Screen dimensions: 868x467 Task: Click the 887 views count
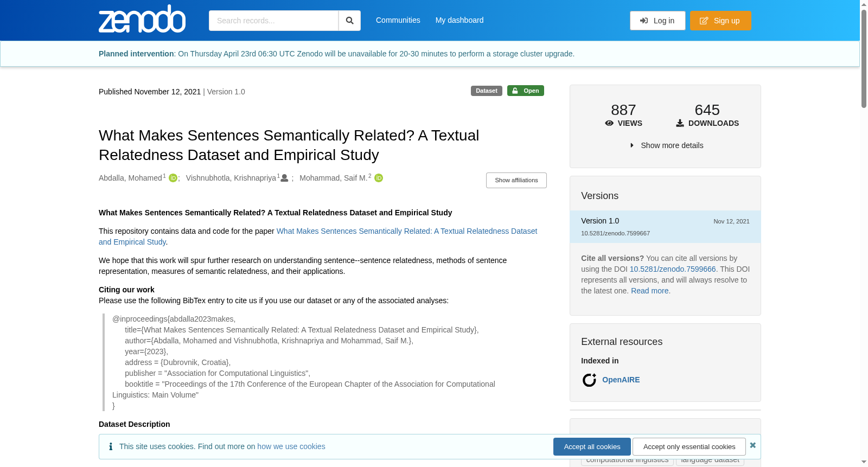pyautogui.click(x=623, y=110)
